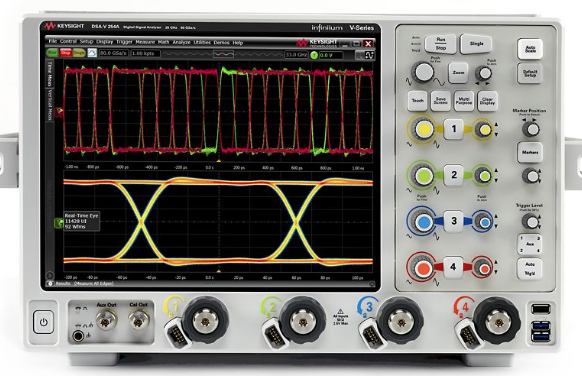Open the Setup menu
Screen dimensions: 582x376
click(x=86, y=42)
